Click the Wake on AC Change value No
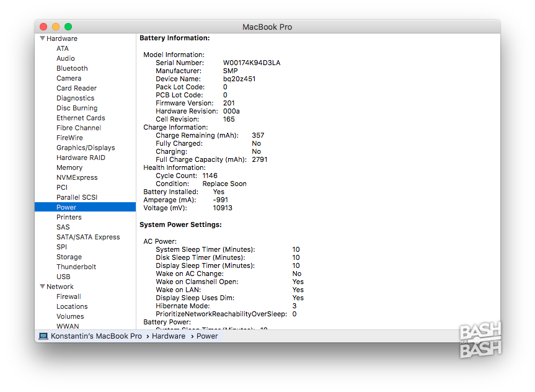 coord(296,274)
